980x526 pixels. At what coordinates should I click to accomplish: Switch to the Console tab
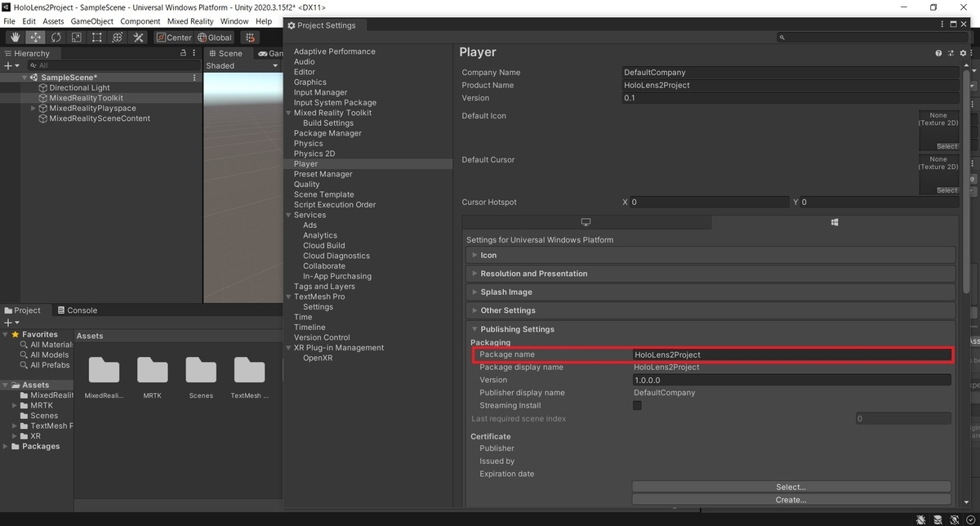click(76, 310)
